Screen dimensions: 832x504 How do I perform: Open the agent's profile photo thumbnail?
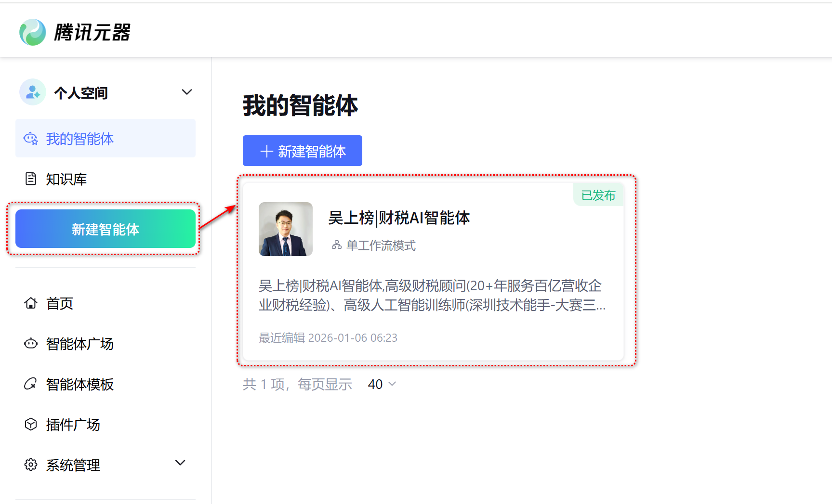click(x=286, y=229)
